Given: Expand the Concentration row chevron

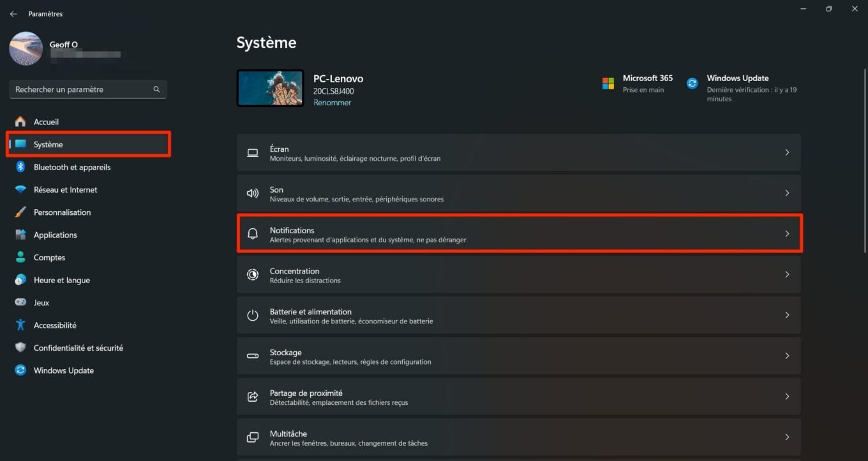Looking at the screenshot, I should point(787,275).
